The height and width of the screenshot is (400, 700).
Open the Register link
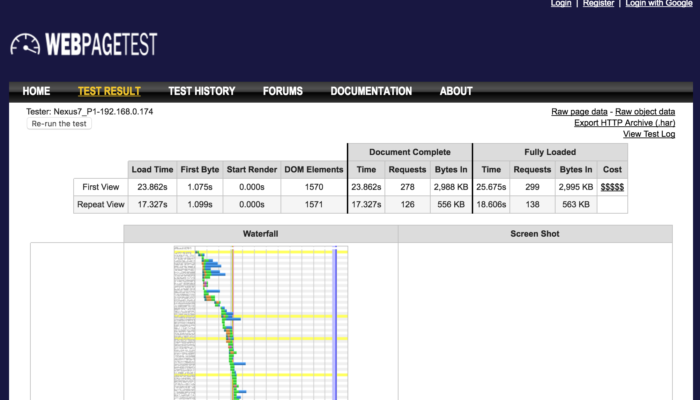coord(598,3)
